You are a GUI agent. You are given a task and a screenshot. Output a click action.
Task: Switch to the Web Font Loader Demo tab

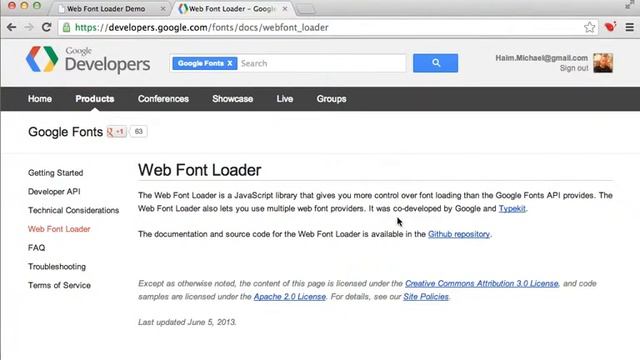pos(106,9)
